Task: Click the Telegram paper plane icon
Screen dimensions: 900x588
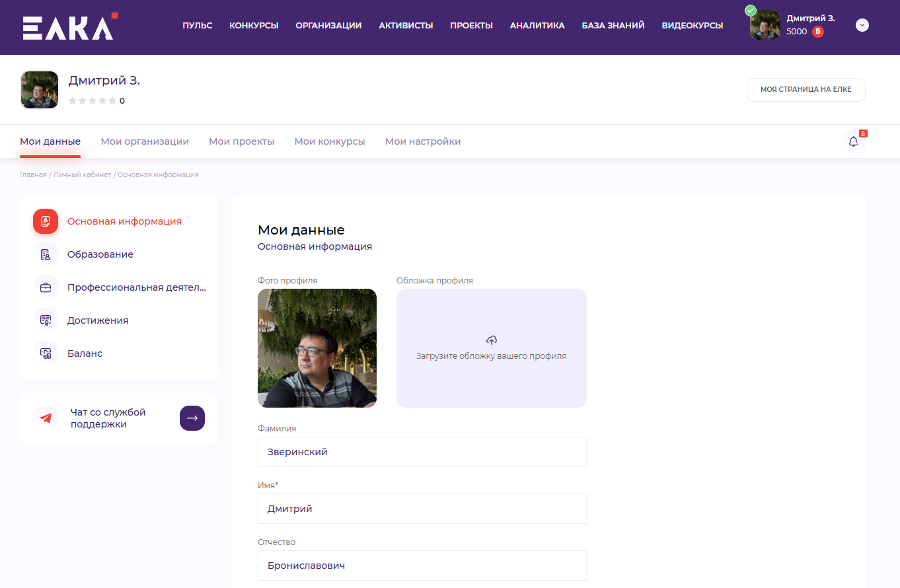Action: (46, 418)
